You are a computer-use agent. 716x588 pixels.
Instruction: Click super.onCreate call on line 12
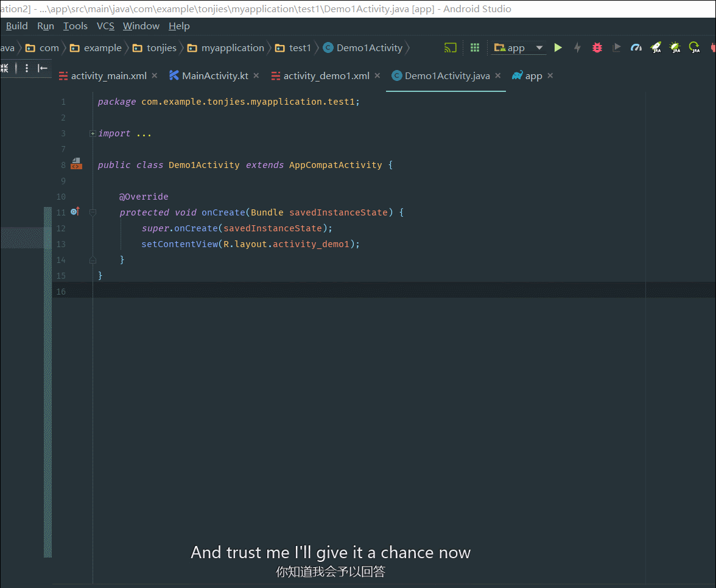tap(180, 228)
